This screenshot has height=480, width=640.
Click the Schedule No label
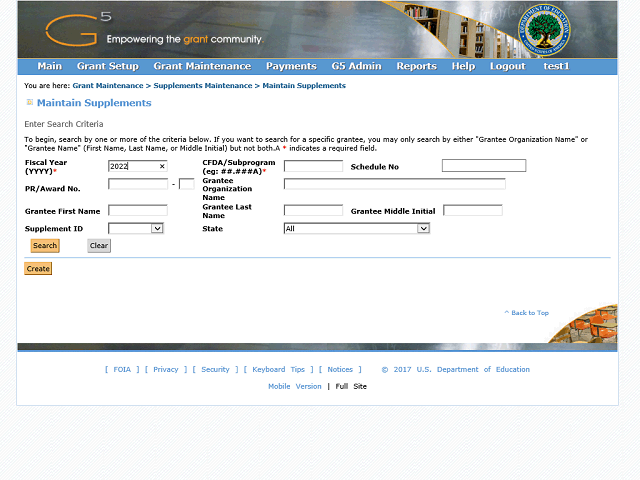pyautogui.click(x=374, y=167)
